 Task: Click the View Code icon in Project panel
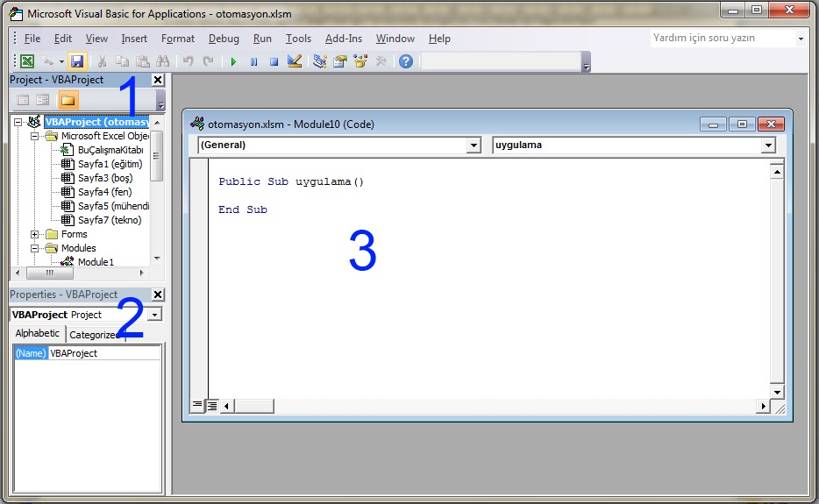23,100
